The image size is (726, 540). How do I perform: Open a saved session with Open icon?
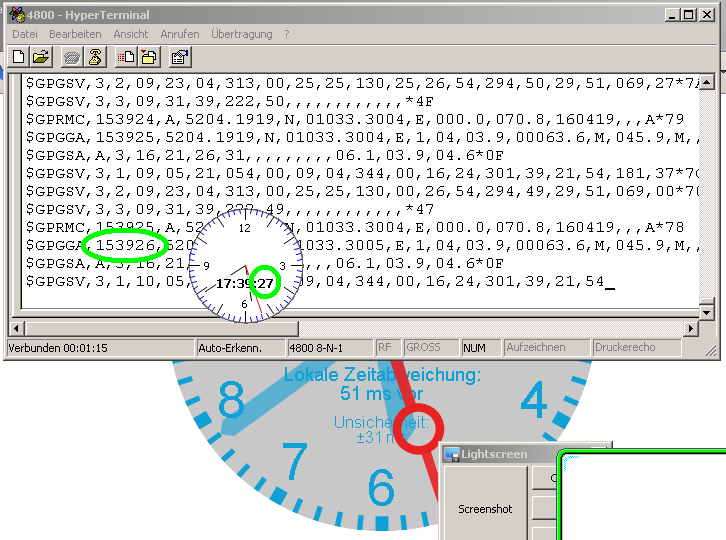(x=41, y=57)
